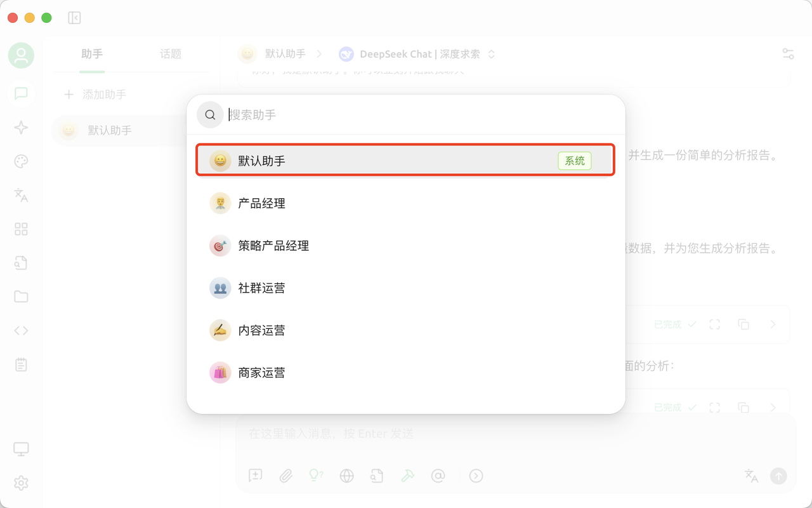Click the MCP tools hammer icon
The width and height of the screenshot is (812, 508).
pos(407,476)
